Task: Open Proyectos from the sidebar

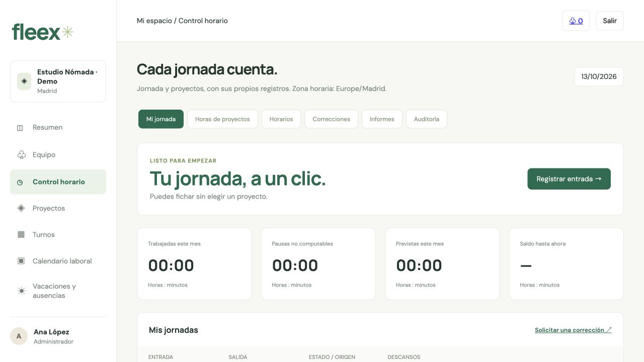Action: coord(58,208)
